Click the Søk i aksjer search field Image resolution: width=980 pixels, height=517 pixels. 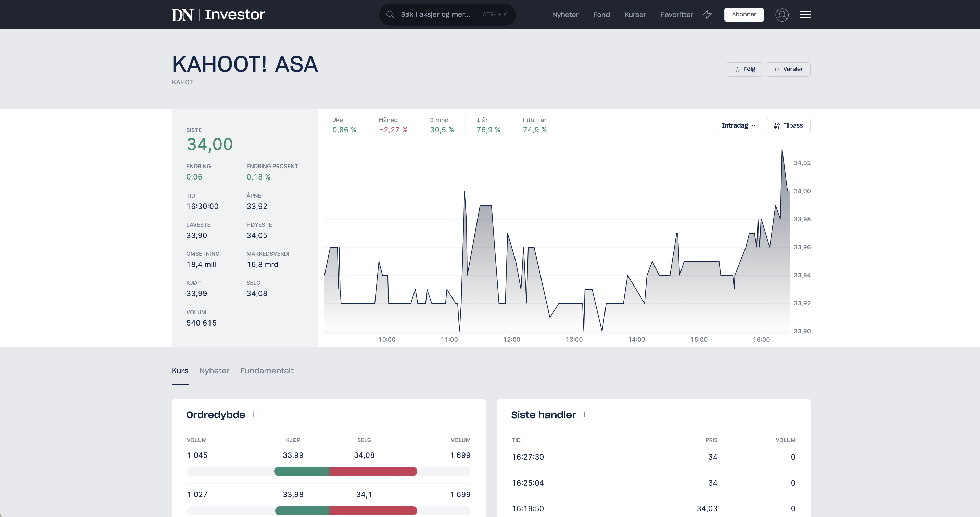point(436,14)
